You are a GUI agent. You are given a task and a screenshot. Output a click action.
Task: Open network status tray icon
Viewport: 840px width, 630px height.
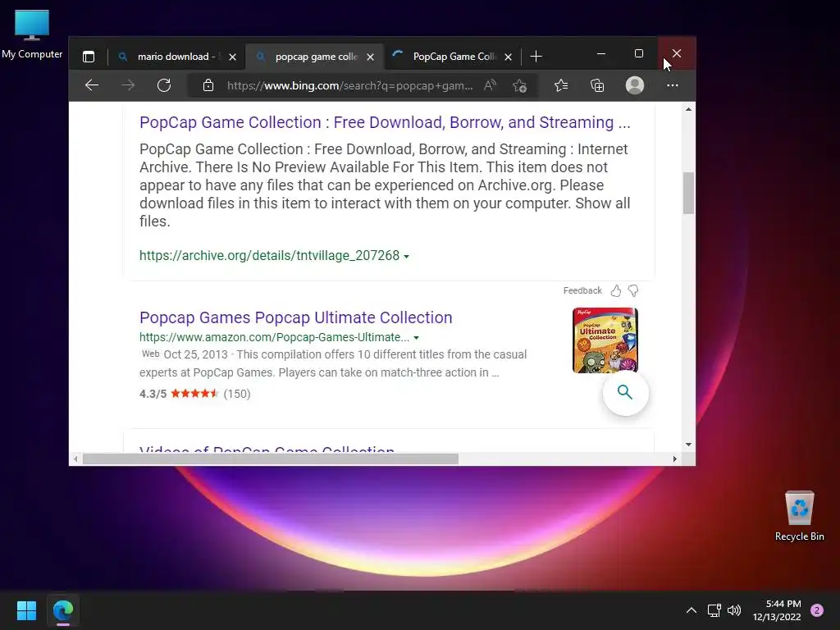pos(714,609)
